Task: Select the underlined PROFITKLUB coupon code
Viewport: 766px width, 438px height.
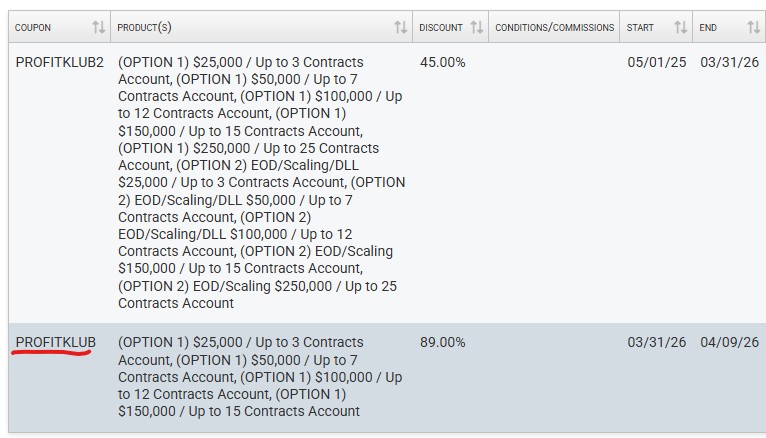Action: (x=55, y=342)
